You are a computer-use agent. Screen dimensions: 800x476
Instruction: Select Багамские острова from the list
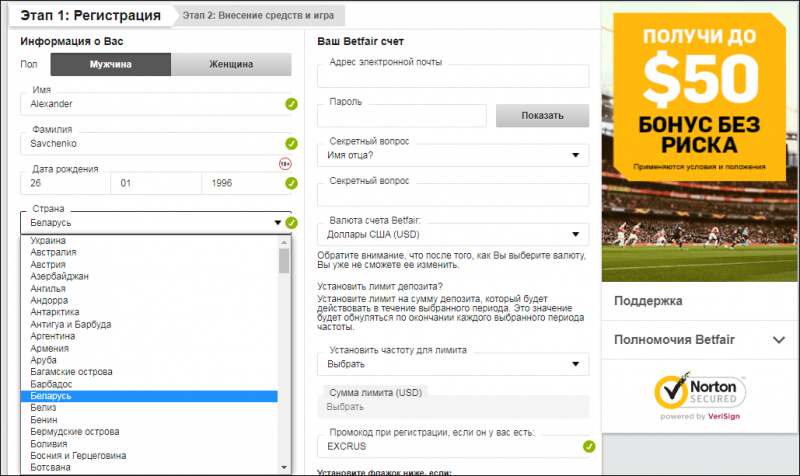coord(149,372)
